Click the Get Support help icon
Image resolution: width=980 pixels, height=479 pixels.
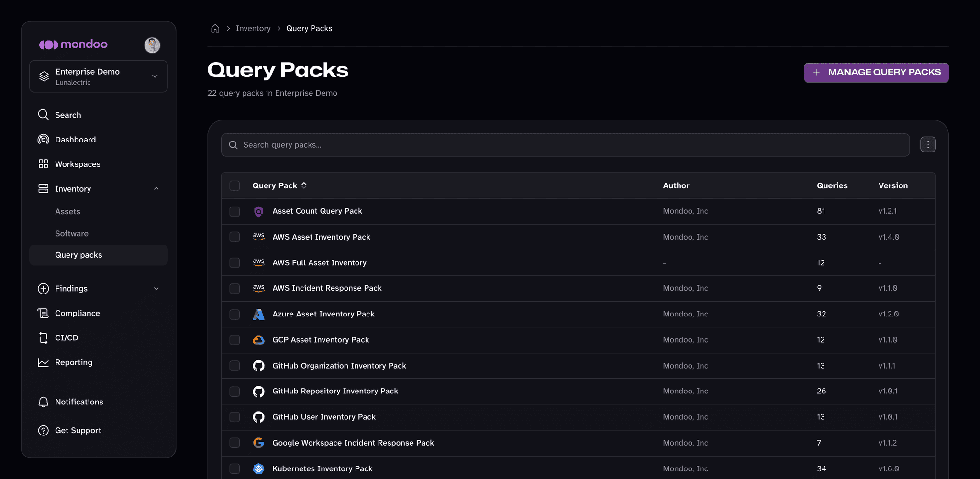point(44,431)
